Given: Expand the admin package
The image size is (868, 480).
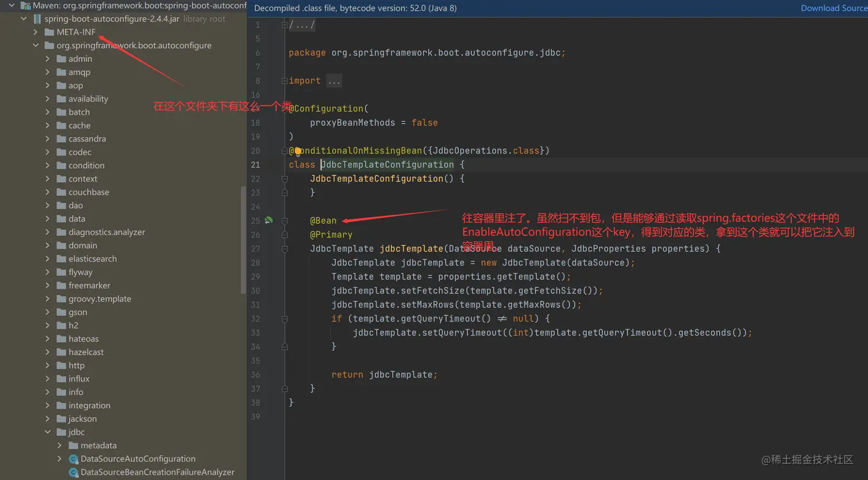Looking at the screenshot, I should pyautogui.click(x=48, y=59).
